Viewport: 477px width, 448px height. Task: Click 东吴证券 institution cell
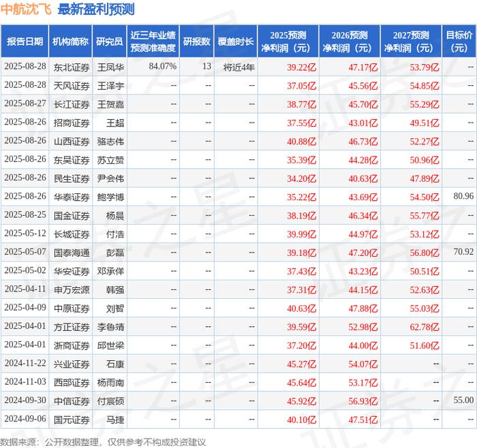coord(72,160)
